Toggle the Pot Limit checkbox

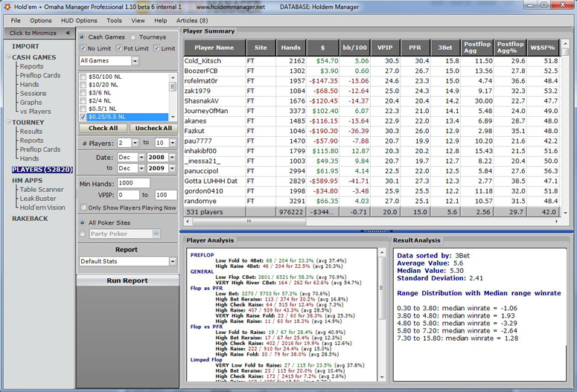click(x=119, y=48)
